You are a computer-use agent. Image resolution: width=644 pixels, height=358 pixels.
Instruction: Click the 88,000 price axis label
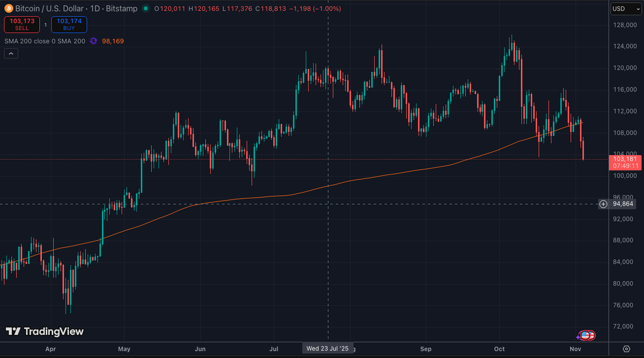624,240
